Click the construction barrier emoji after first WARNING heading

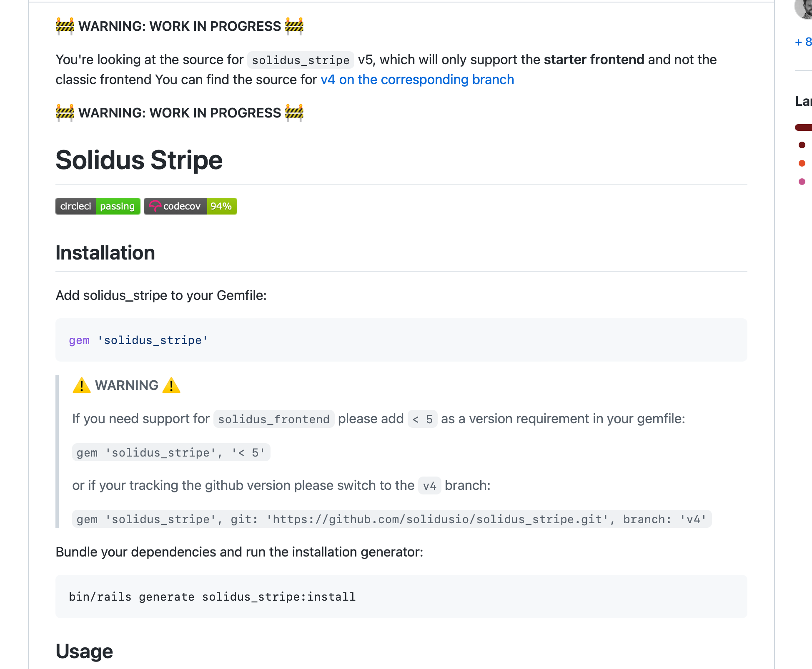point(294,26)
